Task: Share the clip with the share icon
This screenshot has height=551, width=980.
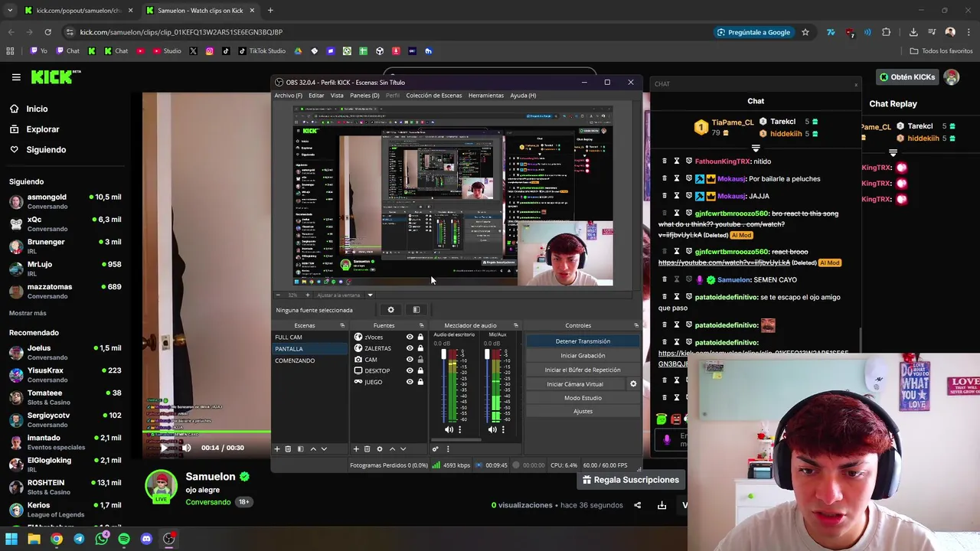Action: 637,505
